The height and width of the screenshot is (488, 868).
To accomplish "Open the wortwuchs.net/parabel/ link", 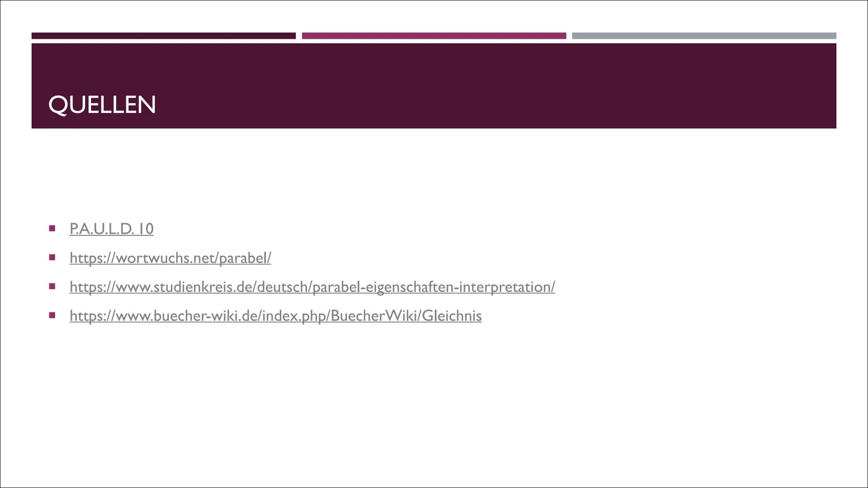I will click(x=170, y=258).
